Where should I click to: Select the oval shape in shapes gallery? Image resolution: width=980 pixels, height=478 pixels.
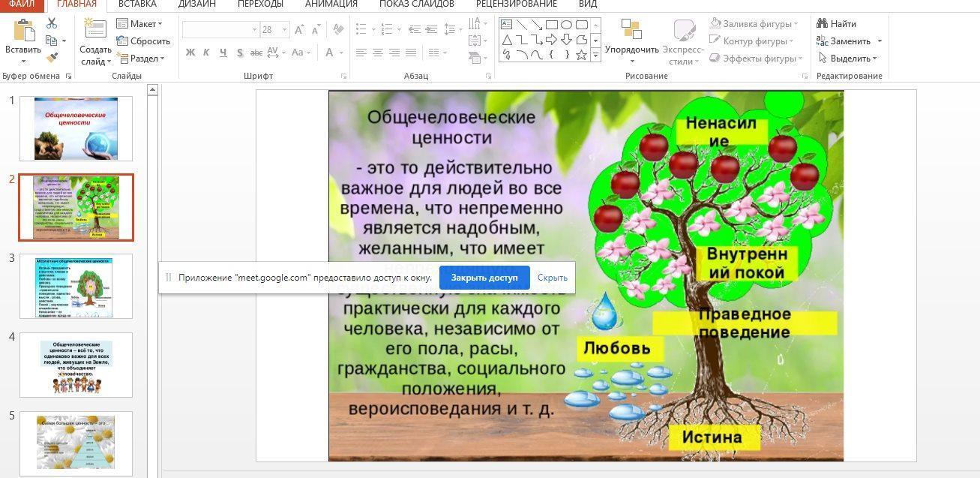pos(567,25)
